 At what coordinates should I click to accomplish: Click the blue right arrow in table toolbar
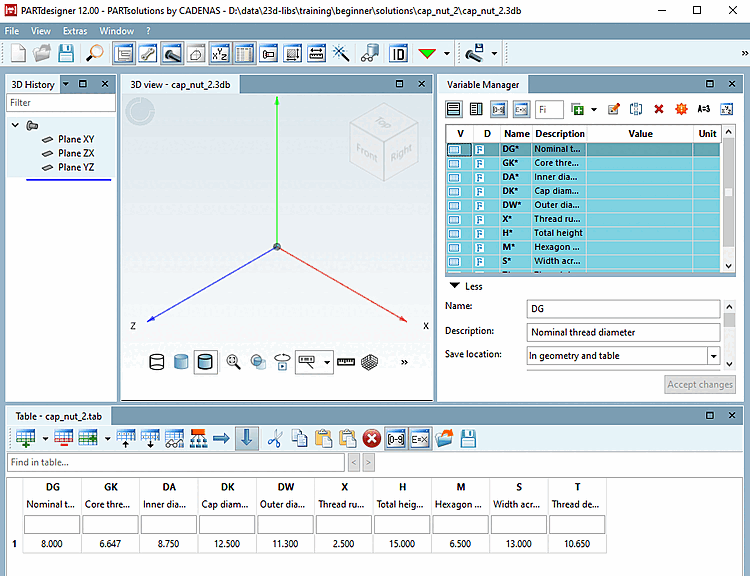click(221, 438)
